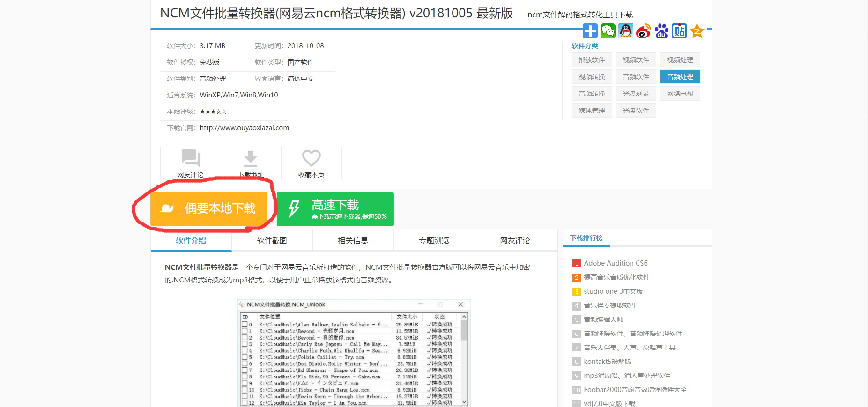This screenshot has width=868, height=407.
Task: Select 音频软件 category
Action: coord(636,77)
